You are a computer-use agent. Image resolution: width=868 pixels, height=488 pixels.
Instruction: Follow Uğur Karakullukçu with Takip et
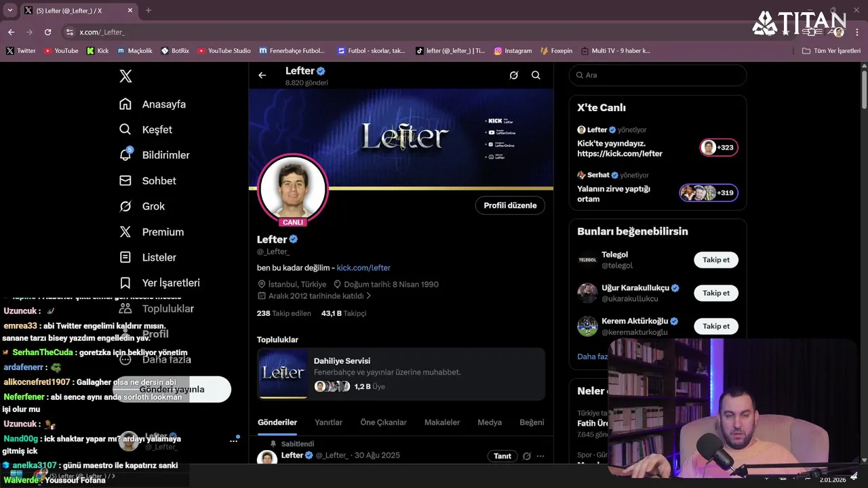[716, 293]
